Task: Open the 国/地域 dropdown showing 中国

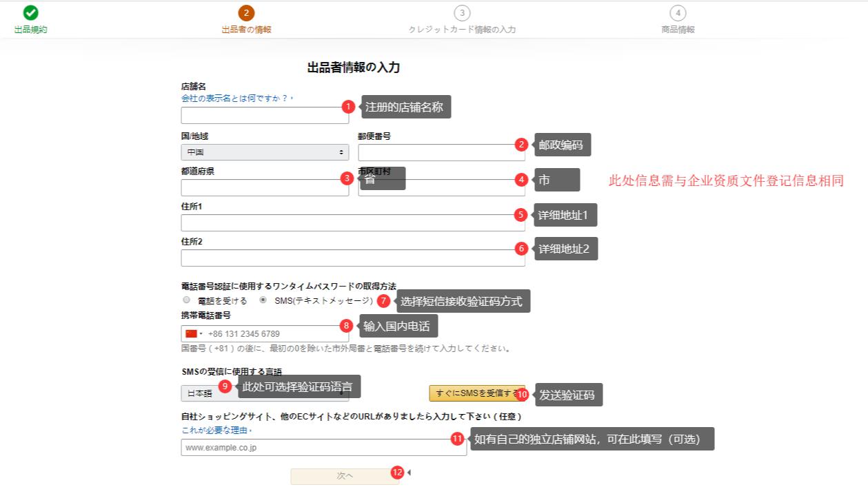Action: pos(265,152)
